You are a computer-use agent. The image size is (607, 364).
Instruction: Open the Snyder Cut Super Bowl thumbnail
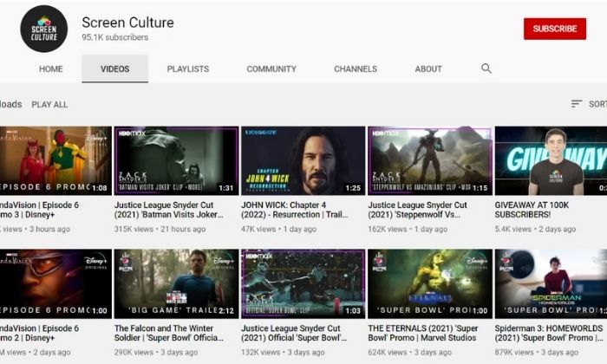pos(303,283)
